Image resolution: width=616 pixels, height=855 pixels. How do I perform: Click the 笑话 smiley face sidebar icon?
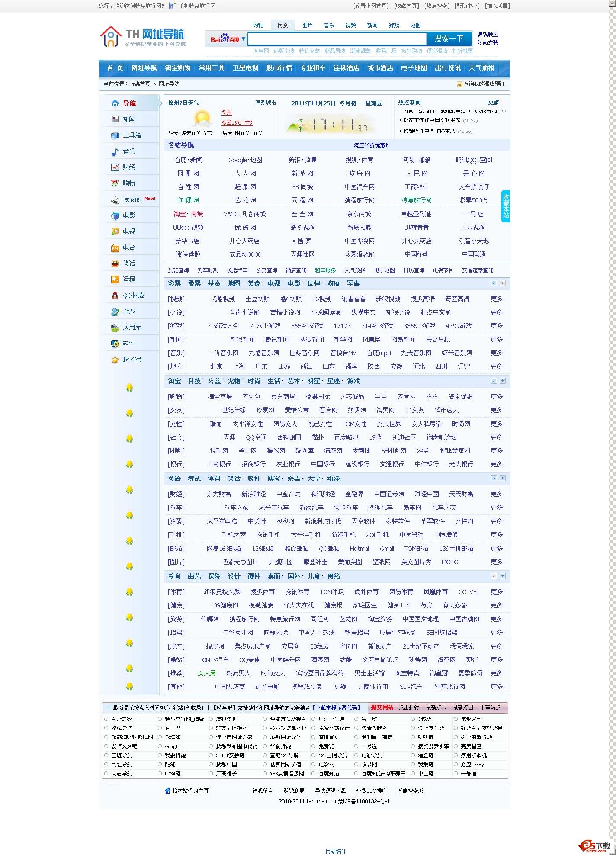(x=115, y=263)
